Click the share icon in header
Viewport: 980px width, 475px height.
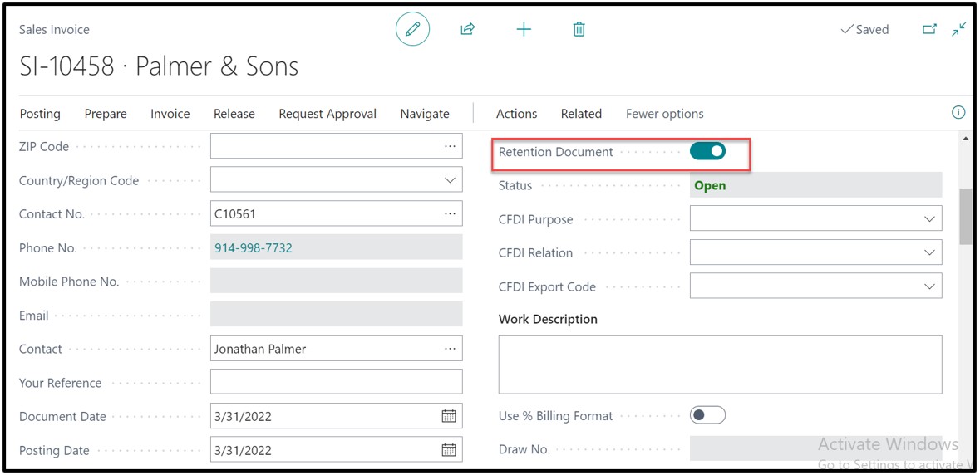click(x=467, y=30)
